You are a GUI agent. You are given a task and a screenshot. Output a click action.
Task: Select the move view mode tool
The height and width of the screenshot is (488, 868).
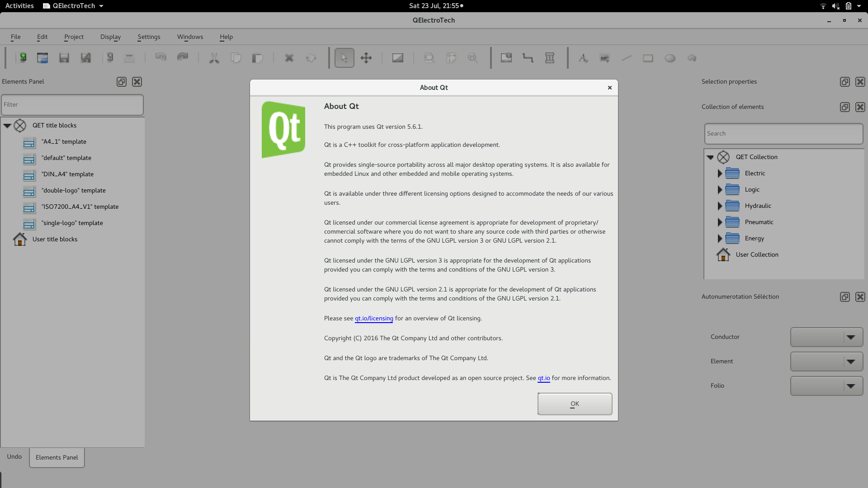[x=366, y=58]
